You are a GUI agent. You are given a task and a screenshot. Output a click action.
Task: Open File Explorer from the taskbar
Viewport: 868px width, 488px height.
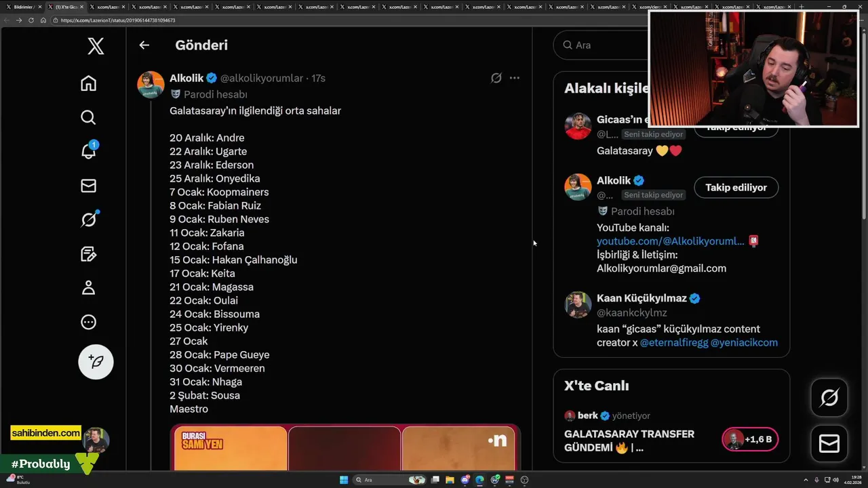(450, 480)
